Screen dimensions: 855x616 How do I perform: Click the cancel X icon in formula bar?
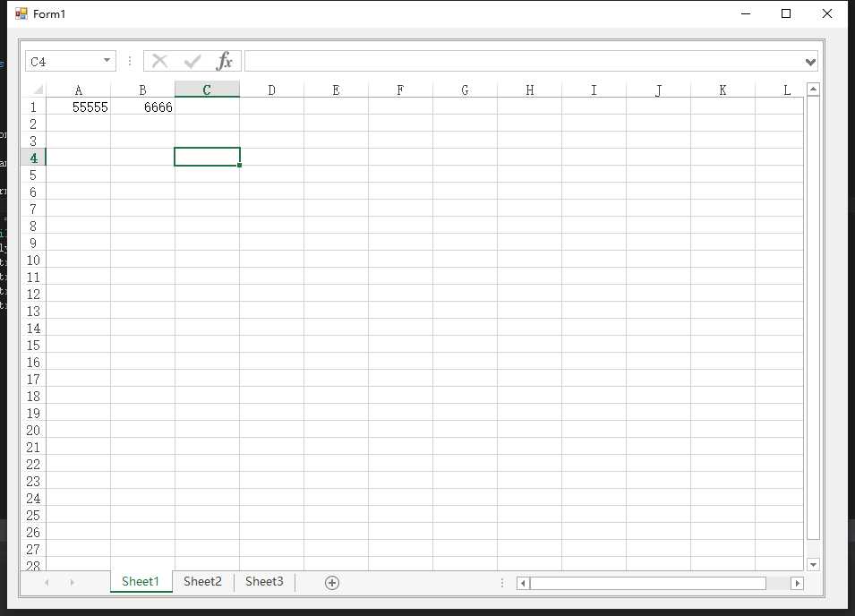point(159,61)
